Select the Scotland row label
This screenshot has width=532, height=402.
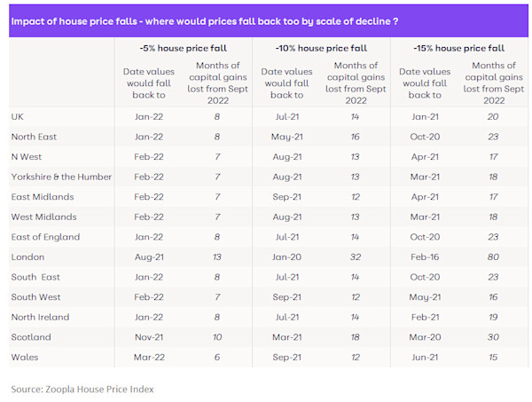coord(31,337)
